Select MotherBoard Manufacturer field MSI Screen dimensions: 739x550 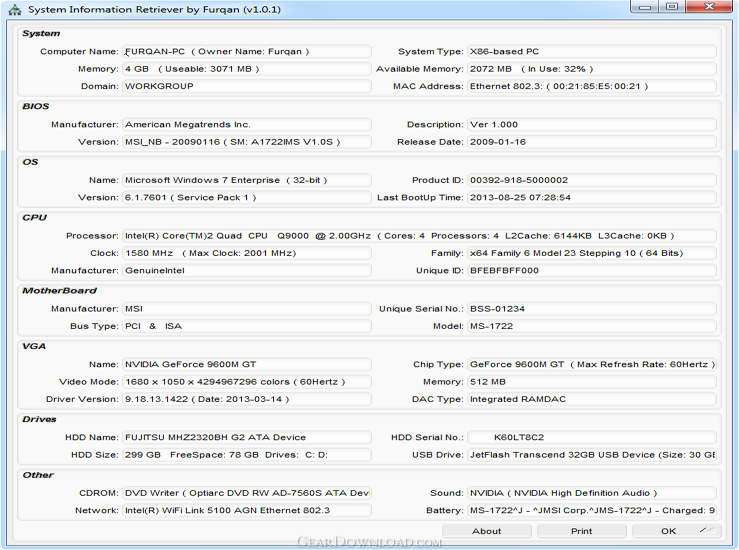[x=247, y=309]
